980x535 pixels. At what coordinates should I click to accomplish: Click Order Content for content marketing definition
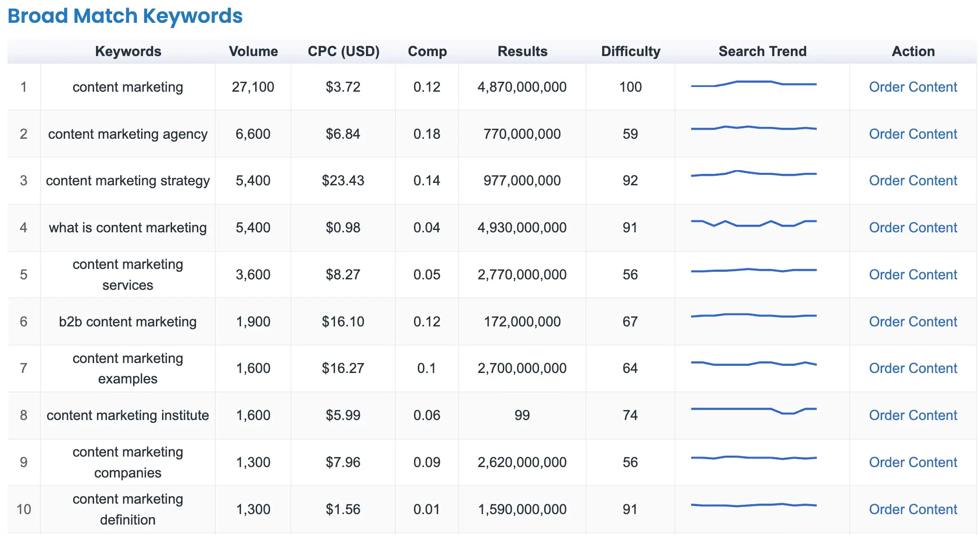tap(913, 509)
